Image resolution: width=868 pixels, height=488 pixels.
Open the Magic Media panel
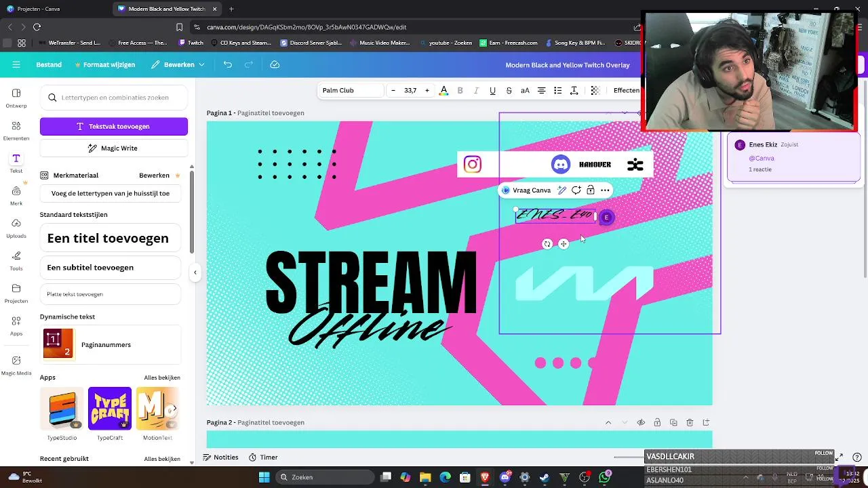[x=16, y=365]
